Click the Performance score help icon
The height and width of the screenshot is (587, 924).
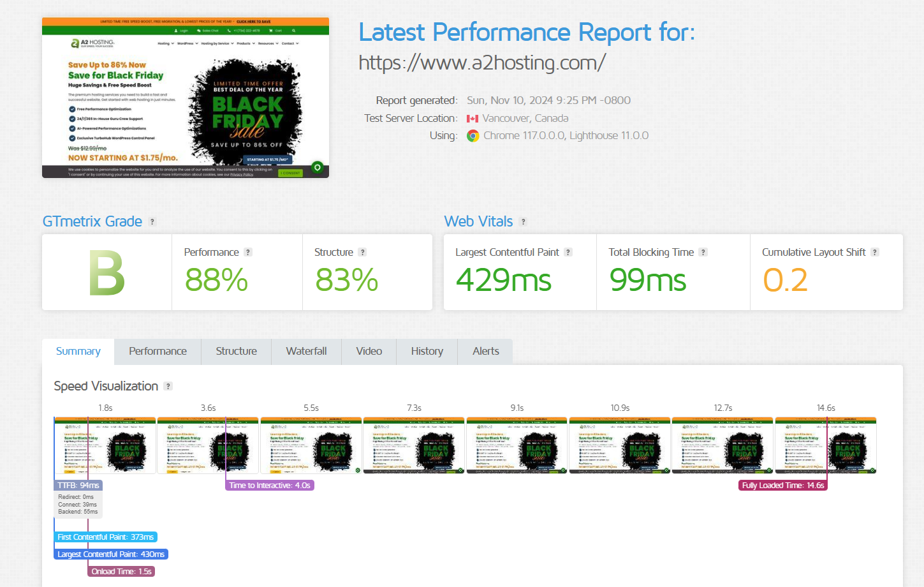[248, 253]
